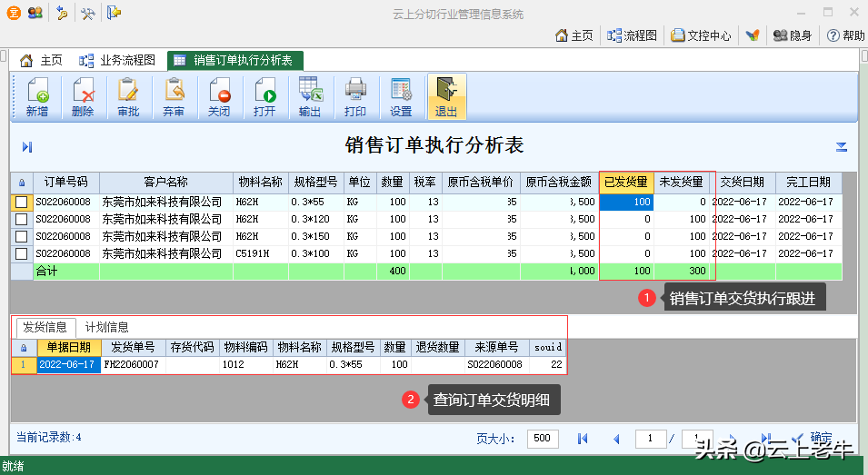Check the box for the C5191H row
Image resolution: width=868 pixels, height=475 pixels.
pyautogui.click(x=22, y=253)
